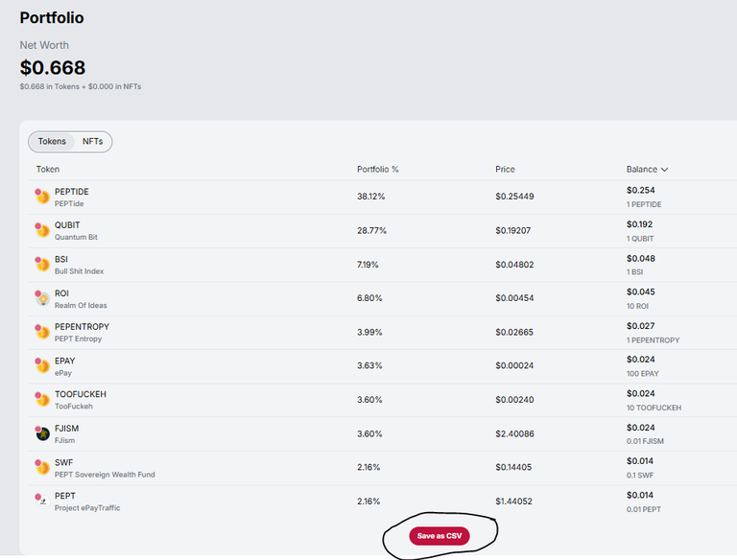737x560 pixels.
Task: Save the portfolio as CSV
Action: (x=440, y=536)
